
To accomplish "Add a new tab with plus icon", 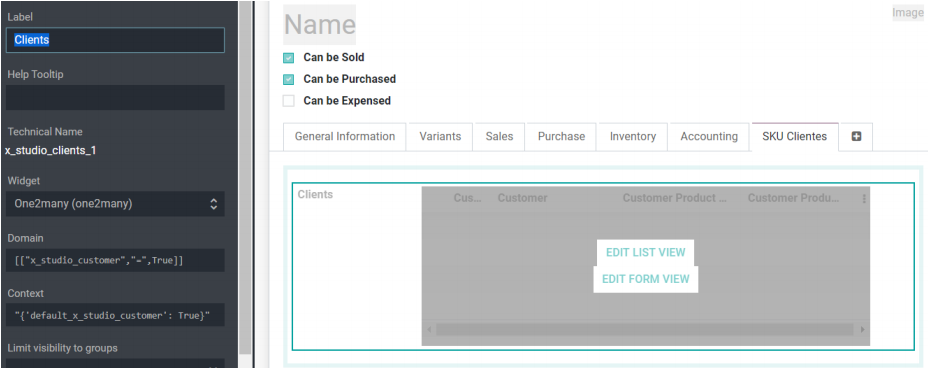I will pyautogui.click(x=856, y=137).
